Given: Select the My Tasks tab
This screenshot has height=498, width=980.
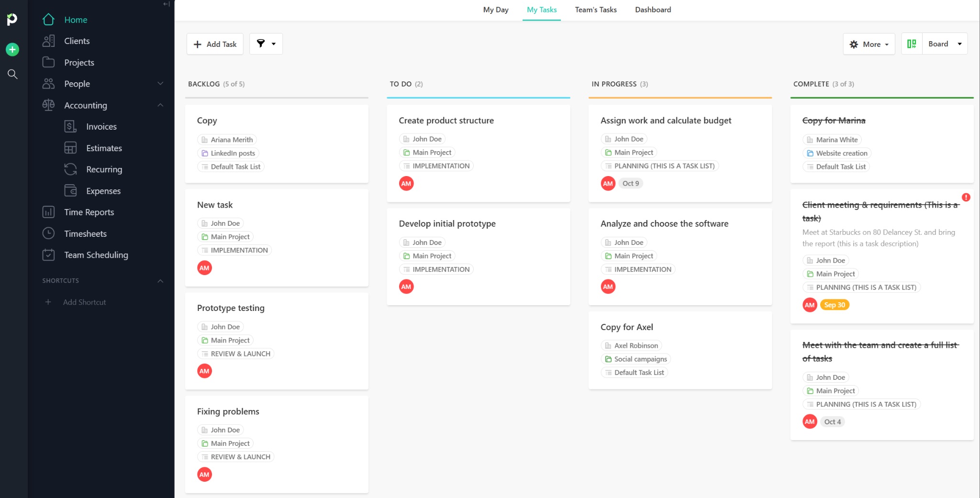Looking at the screenshot, I should pos(542,10).
